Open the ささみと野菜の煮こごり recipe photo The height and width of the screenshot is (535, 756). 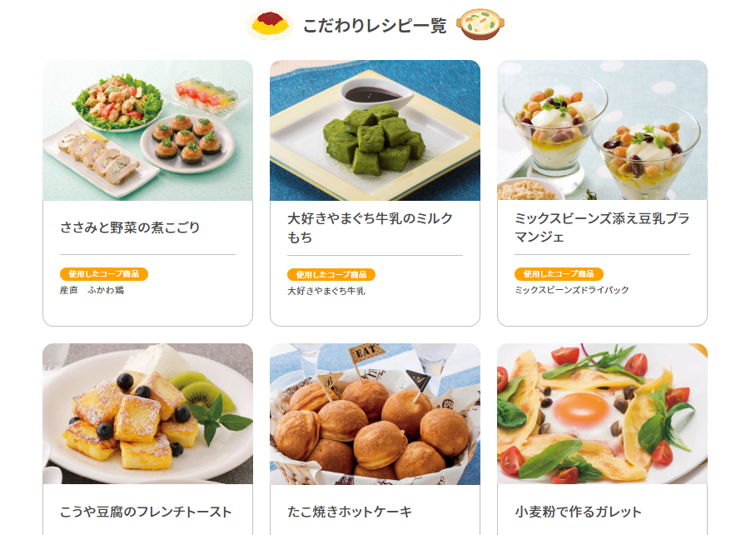(x=147, y=130)
